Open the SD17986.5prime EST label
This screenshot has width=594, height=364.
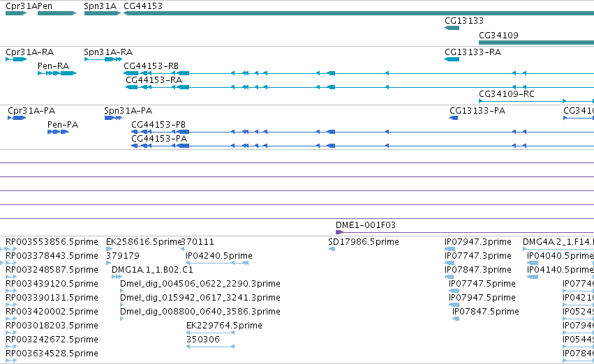[364, 242]
